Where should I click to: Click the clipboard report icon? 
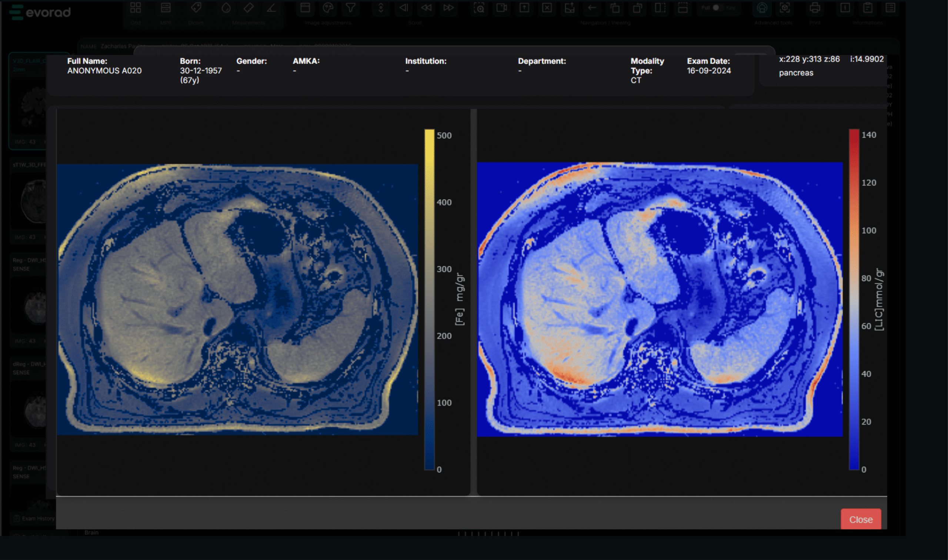pos(868,8)
